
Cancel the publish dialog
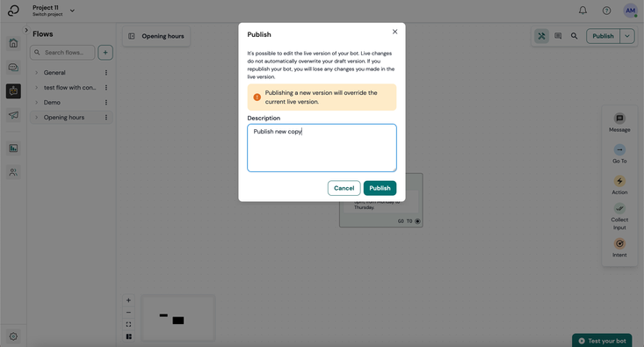click(344, 188)
